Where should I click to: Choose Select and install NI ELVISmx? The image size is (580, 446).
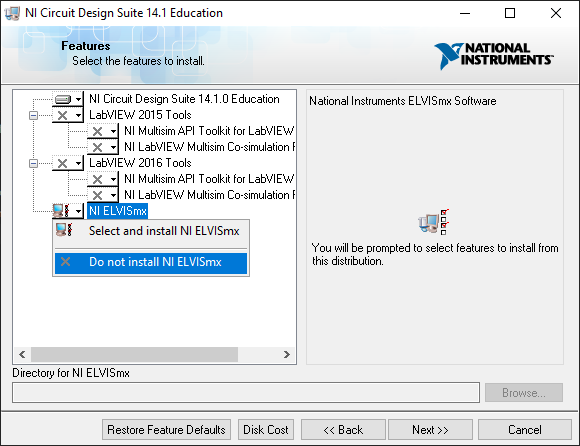tap(151, 231)
